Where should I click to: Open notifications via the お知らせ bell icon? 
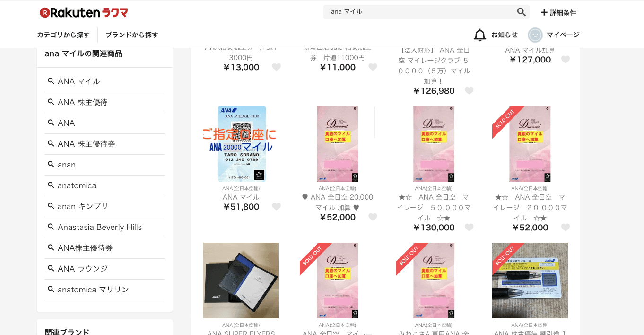479,34
